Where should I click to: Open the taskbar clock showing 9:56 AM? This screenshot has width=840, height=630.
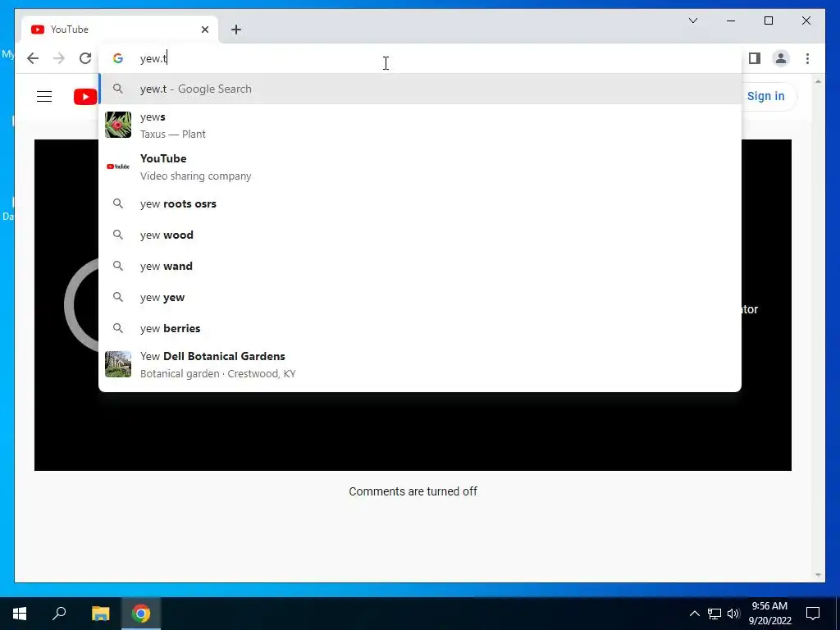(769, 614)
